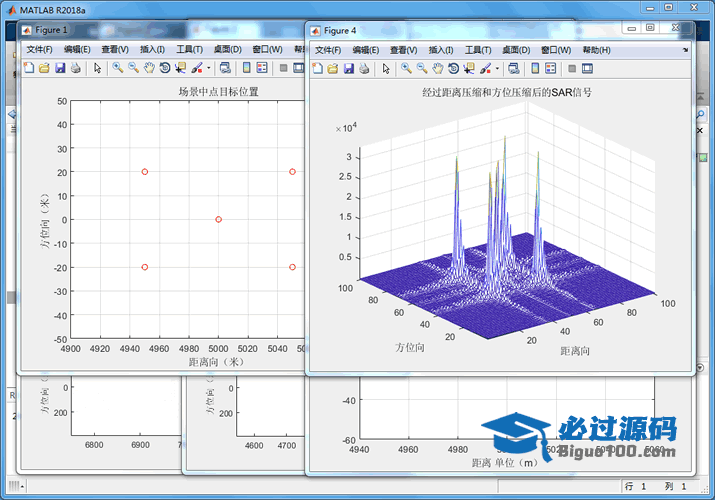Expand the Brush tool dropdown arrow in Figure 4
The width and height of the screenshot is (715, 500).
[497, 69]
